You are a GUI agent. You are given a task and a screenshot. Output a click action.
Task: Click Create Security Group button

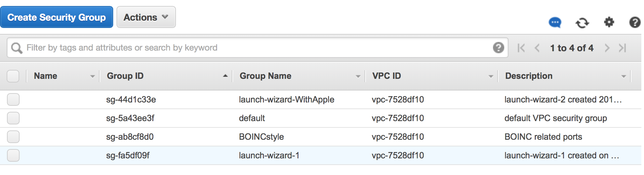(56, 17)
